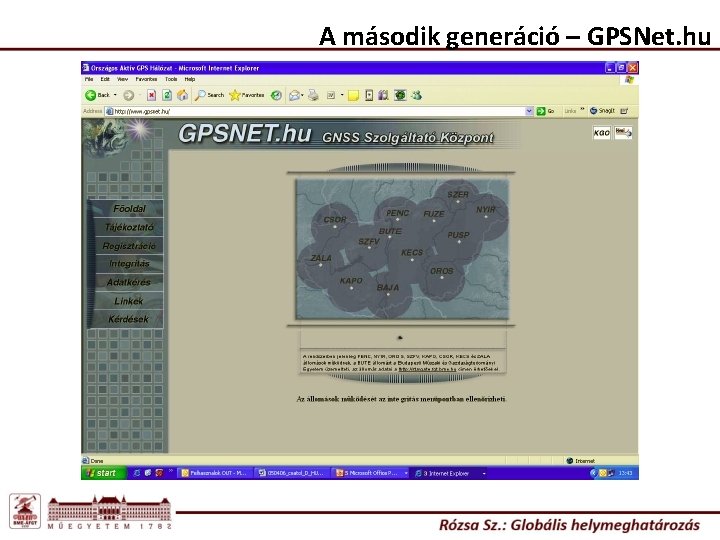
Task: Click the book-shaped toolbar icon
Action: click(x=383, y=95)
